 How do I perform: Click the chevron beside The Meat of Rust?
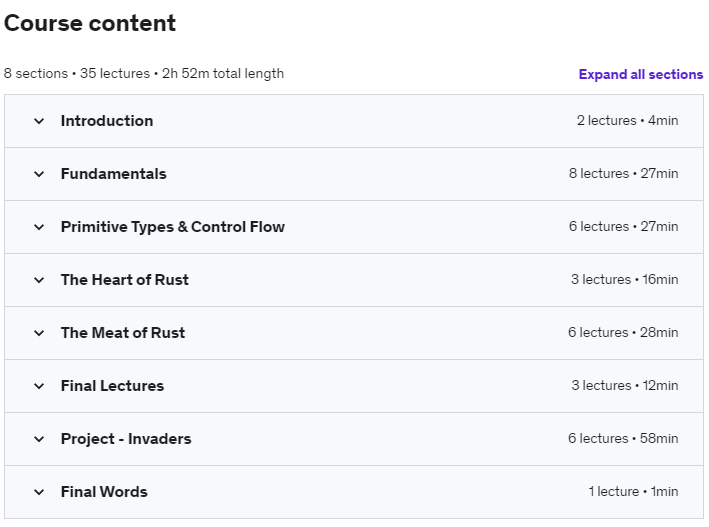click(39, 333)
